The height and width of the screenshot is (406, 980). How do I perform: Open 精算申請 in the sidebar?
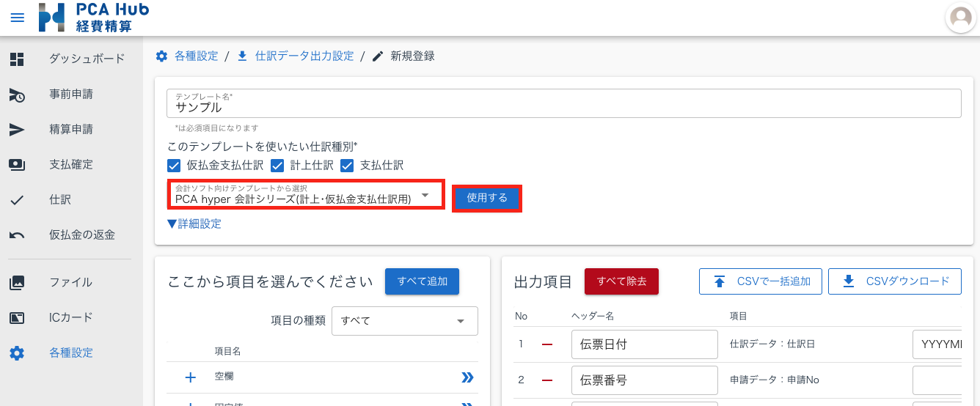(x=71, y=130)
